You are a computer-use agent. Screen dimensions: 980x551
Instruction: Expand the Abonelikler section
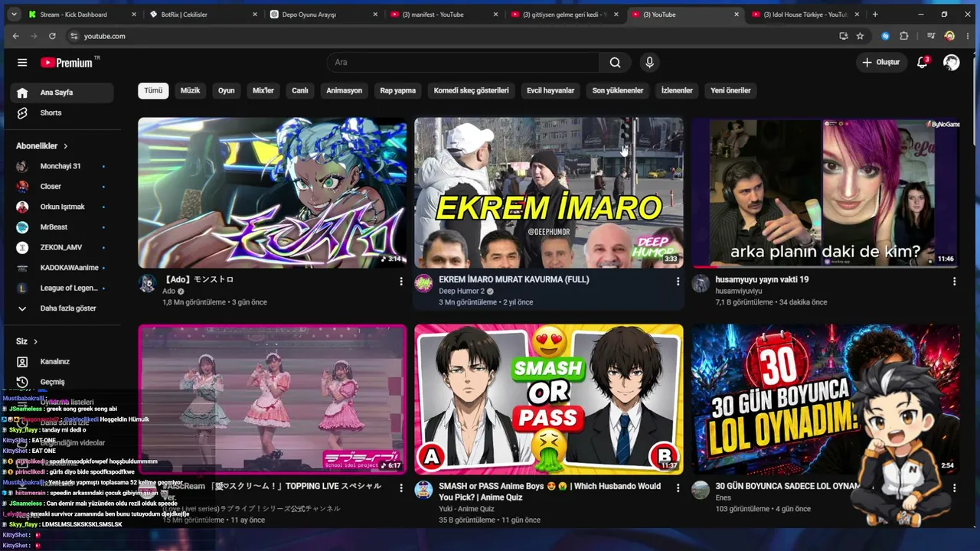click(x=42, y=146)
